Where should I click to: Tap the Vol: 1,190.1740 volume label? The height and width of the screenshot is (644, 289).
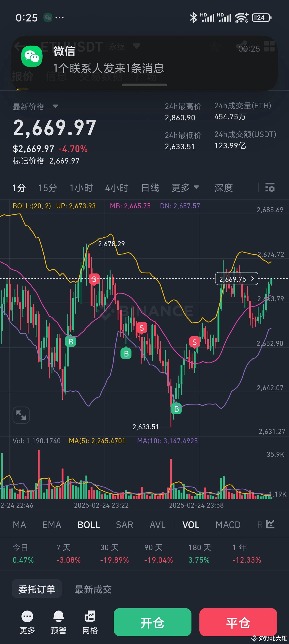[x=36, y=441]
